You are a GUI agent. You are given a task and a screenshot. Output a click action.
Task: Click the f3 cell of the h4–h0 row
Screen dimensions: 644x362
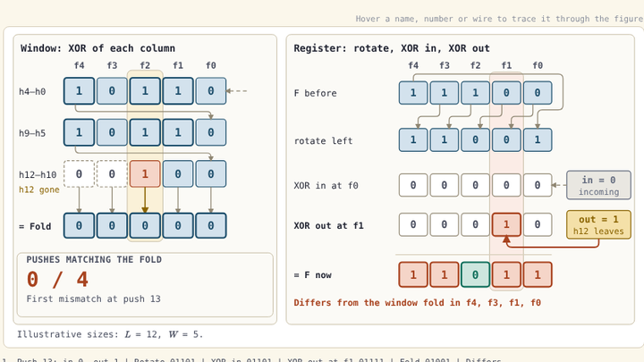(112, 90)
